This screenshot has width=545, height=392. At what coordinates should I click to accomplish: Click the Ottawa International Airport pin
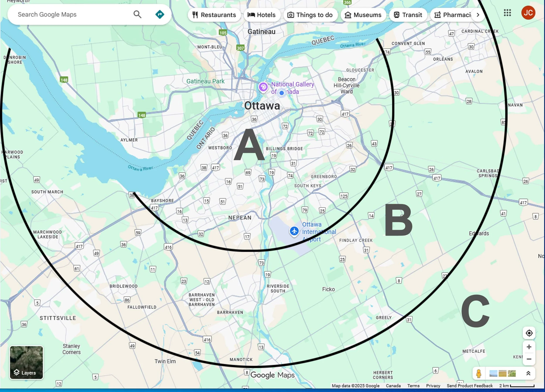tap(294, 231)
